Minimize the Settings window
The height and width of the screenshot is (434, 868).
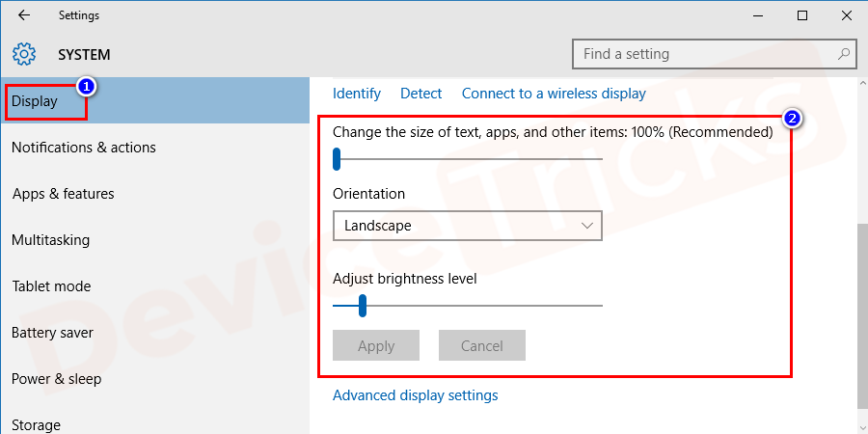point(758,15)
